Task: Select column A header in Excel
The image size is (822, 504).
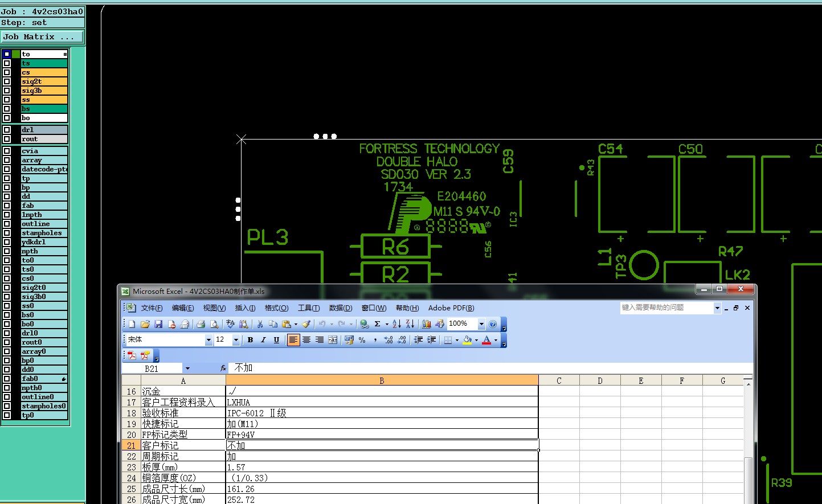Action: coord(183,380)
